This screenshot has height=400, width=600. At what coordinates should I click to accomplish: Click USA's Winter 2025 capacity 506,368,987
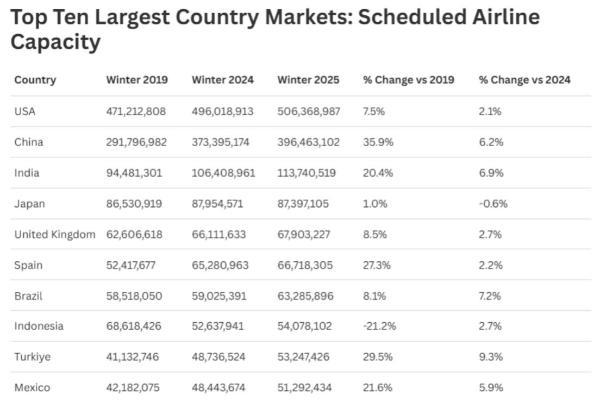pos(309,111)
